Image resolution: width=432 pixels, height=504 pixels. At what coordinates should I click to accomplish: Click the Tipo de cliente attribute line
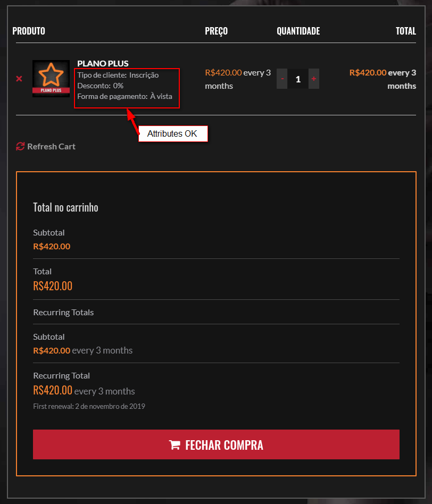118,75
